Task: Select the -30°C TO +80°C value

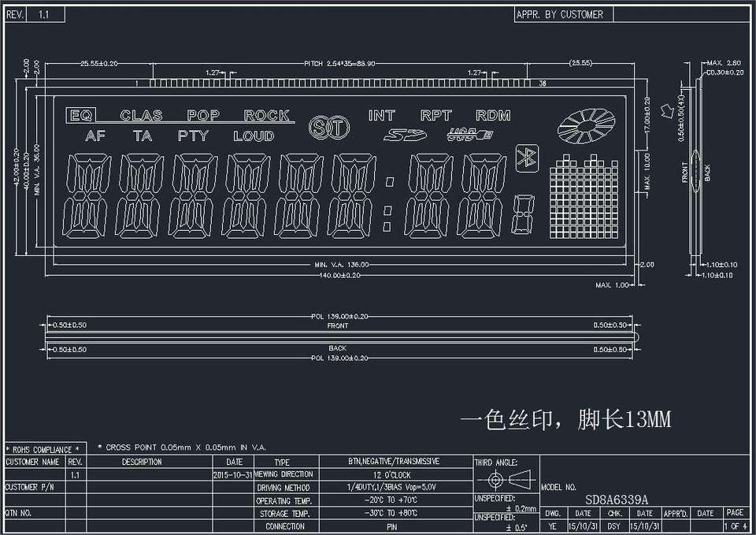Action: tap(391, 513)
